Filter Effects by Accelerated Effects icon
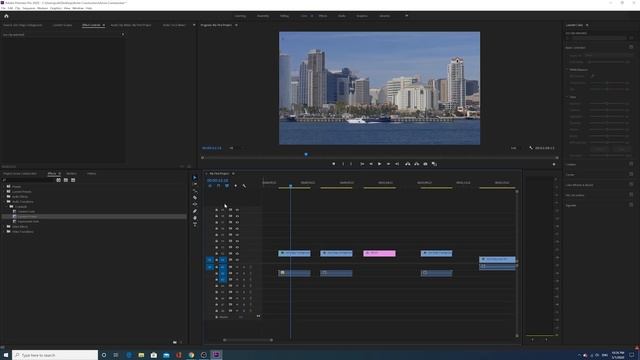 pyautogui.click(x=58, y=180)
